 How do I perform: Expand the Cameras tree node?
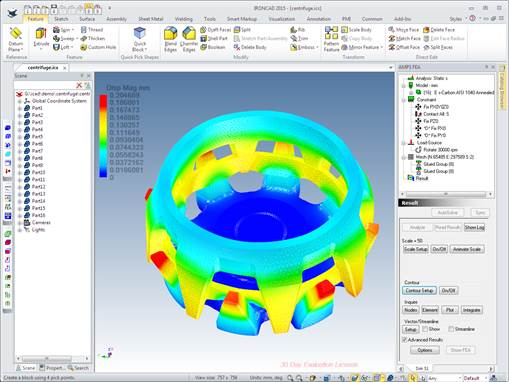click(x=20, y=223)
